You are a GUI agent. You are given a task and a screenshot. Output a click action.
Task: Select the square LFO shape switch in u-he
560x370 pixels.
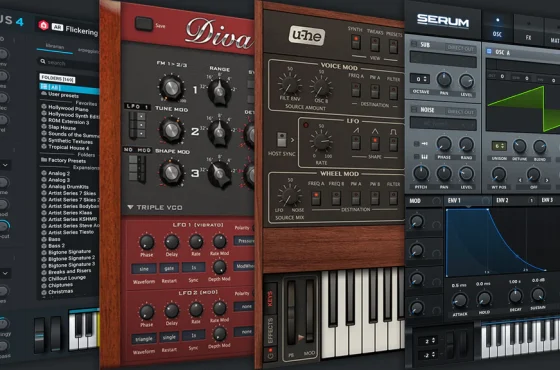click(393, 145)
